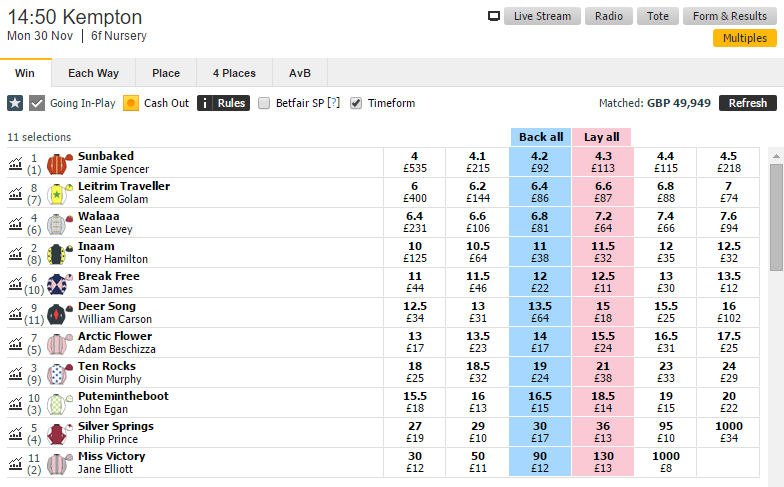Viewport: 784px width, 487px height.
Task: Open the price graph for Miss Victory
Action: tap(15, 463)
